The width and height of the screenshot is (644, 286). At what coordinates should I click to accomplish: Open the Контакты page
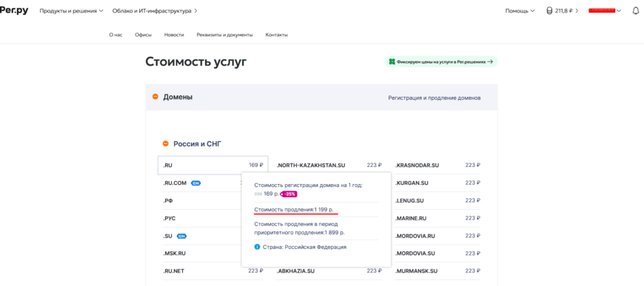277,35
